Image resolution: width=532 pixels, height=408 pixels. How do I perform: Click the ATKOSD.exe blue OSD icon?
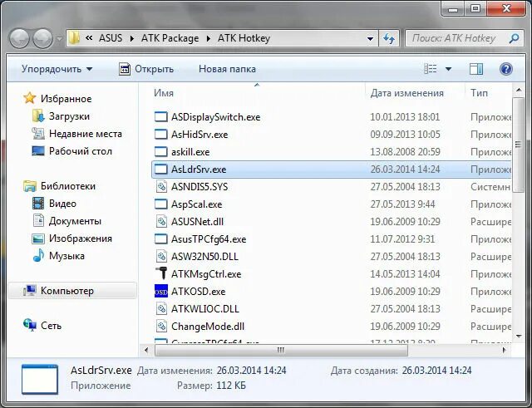point(160,292)
